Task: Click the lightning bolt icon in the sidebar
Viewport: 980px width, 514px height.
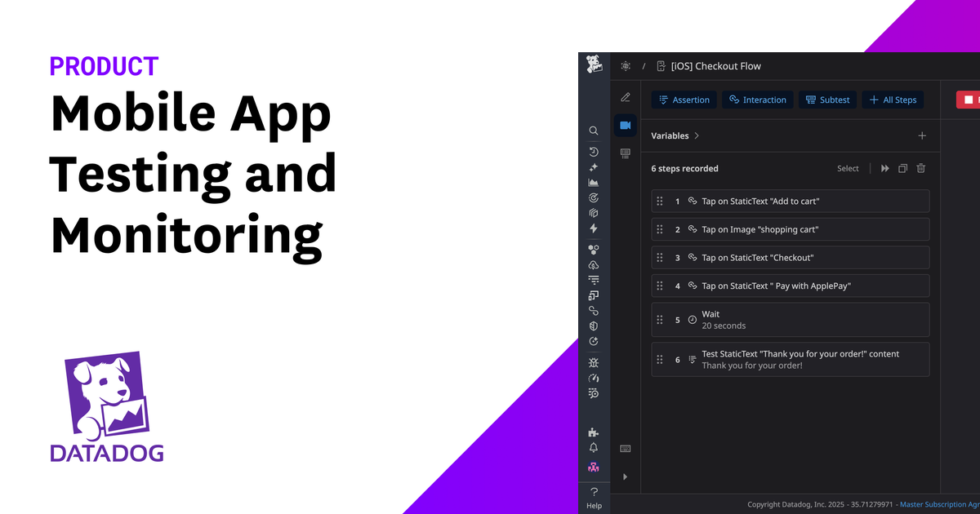Action: tap(594, 228)
